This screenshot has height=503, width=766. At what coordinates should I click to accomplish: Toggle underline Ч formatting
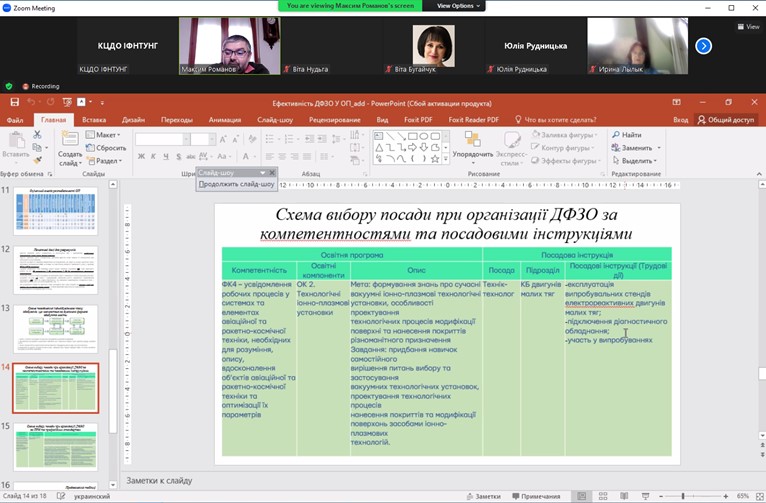pyautogui.click(x=166, y=156)
